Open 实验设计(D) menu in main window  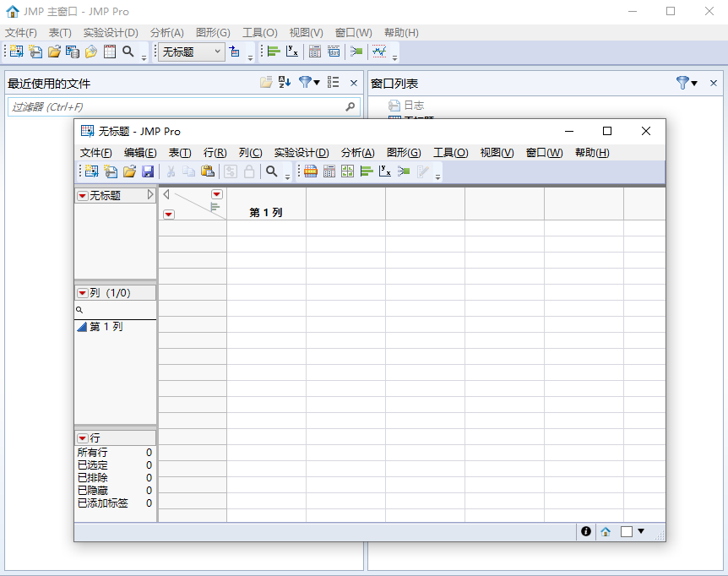(111, 32)
